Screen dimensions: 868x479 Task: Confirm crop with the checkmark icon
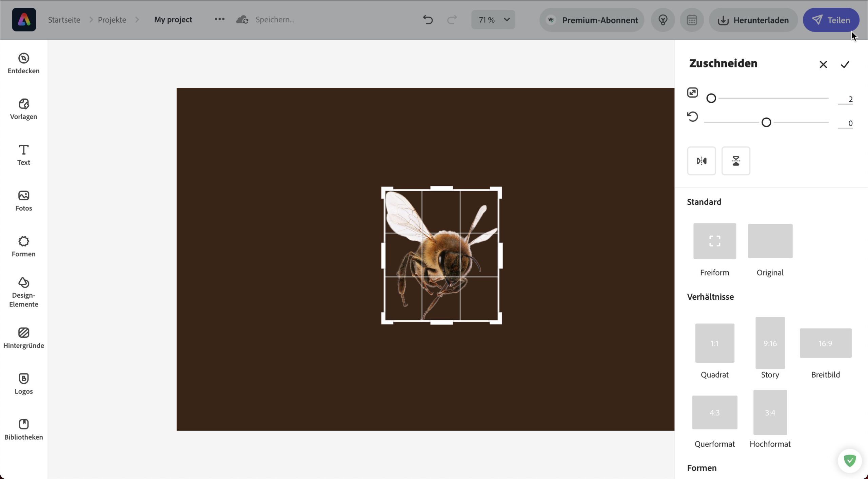[845, 64]
